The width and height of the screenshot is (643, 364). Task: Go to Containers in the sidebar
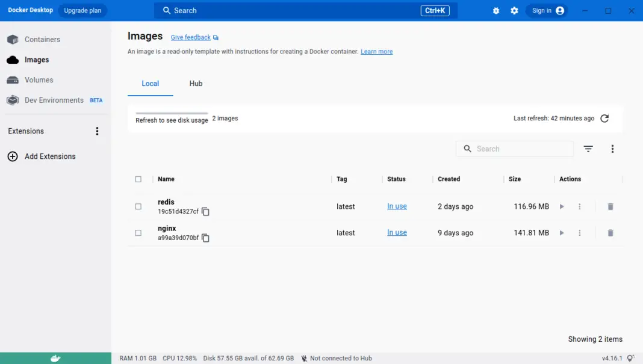click(42, 40)
